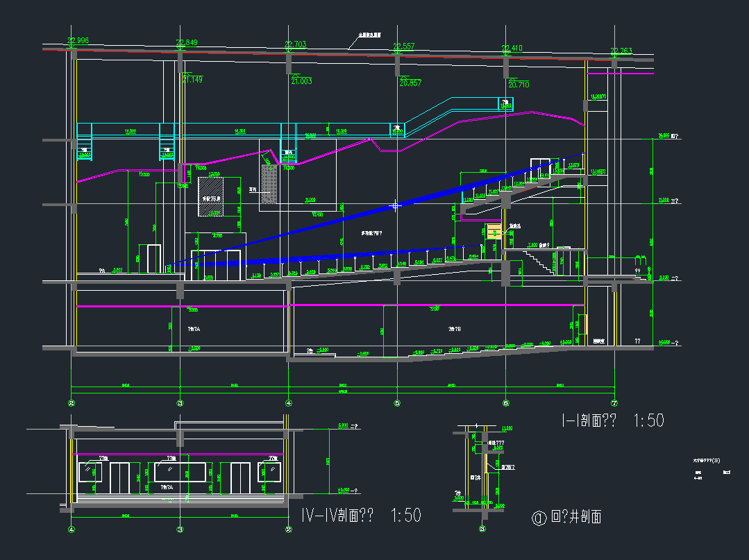Select the circled 'a' detail title marker
749x560 pixels.
[x=537, y=518]
